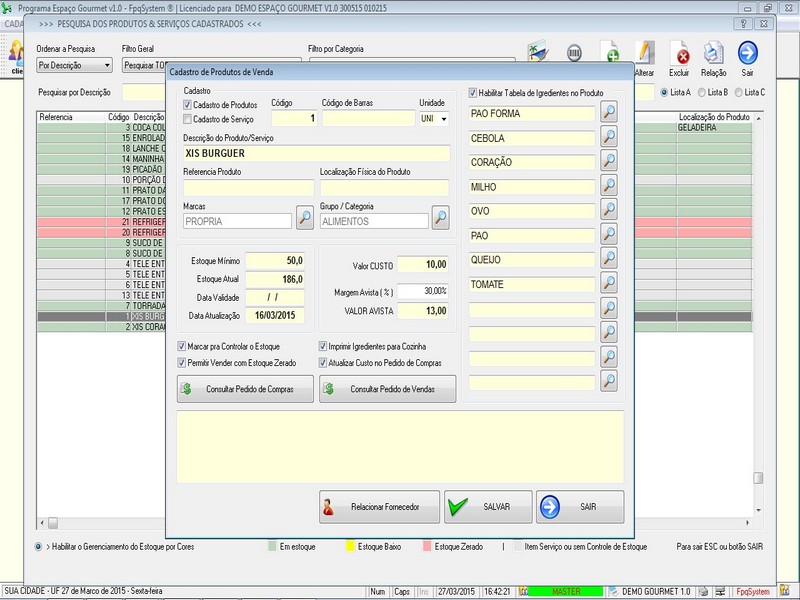Open the Grupo / Categoria lookup magnifier
The height and width of the screenshot is (600, 800).
(x=440, y=217)
